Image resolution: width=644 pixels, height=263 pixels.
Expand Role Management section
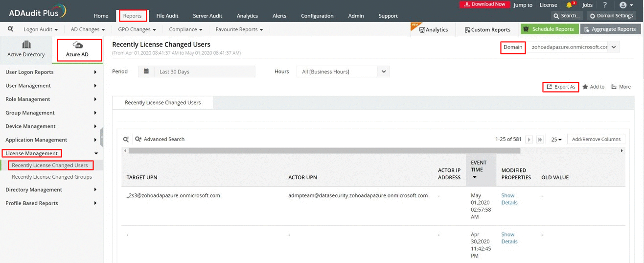pos(51,99)
